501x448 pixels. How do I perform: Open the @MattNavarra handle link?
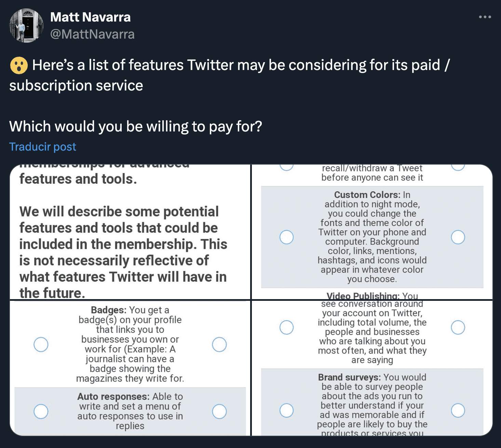[92, 34]
